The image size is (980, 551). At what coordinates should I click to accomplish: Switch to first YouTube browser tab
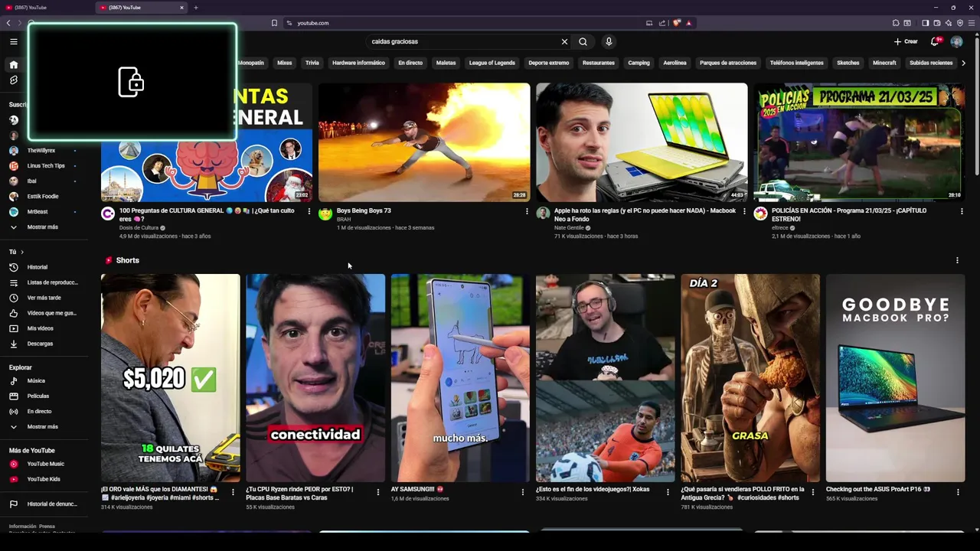point(46,8)
